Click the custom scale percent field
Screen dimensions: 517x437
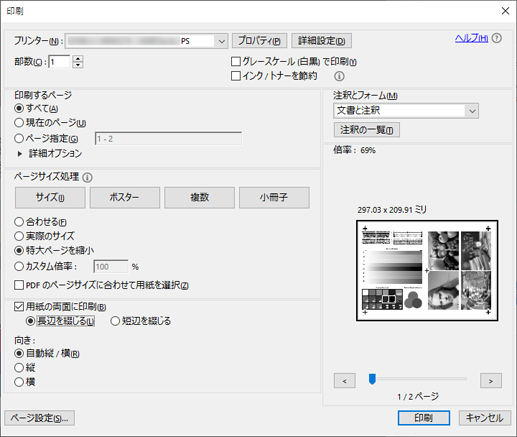111,267
